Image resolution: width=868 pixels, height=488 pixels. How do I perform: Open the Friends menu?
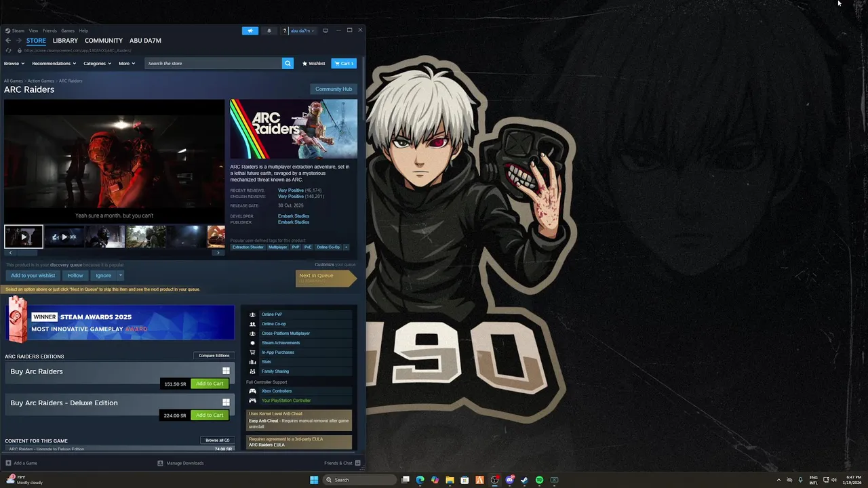pos(50,30)
